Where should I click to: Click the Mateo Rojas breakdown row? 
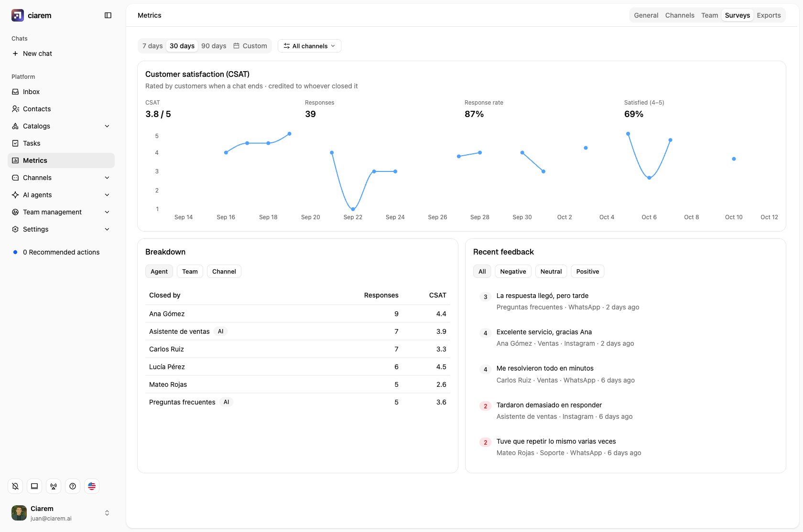[298, 384]
